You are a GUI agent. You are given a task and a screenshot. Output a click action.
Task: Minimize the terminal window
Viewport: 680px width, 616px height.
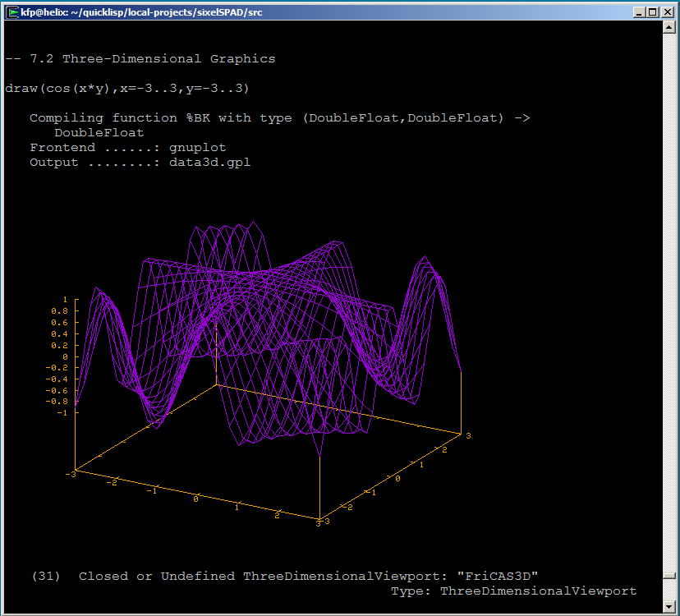pos(638,12)
